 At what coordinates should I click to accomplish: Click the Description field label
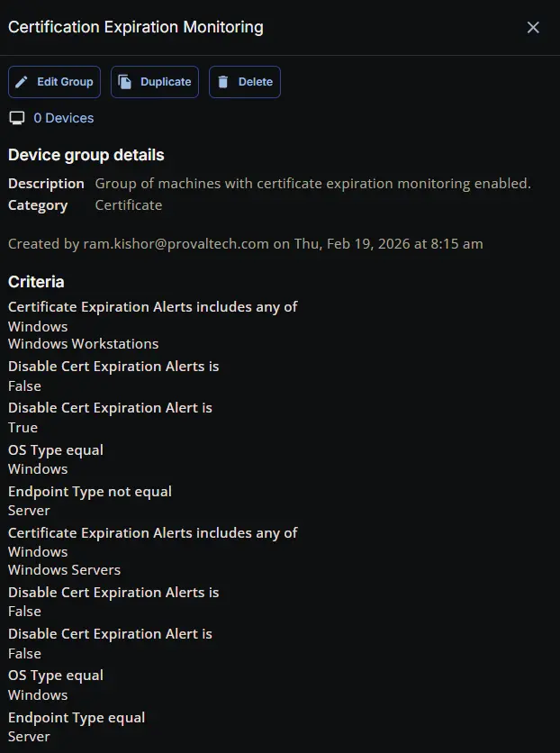click(x=46, y=184)
